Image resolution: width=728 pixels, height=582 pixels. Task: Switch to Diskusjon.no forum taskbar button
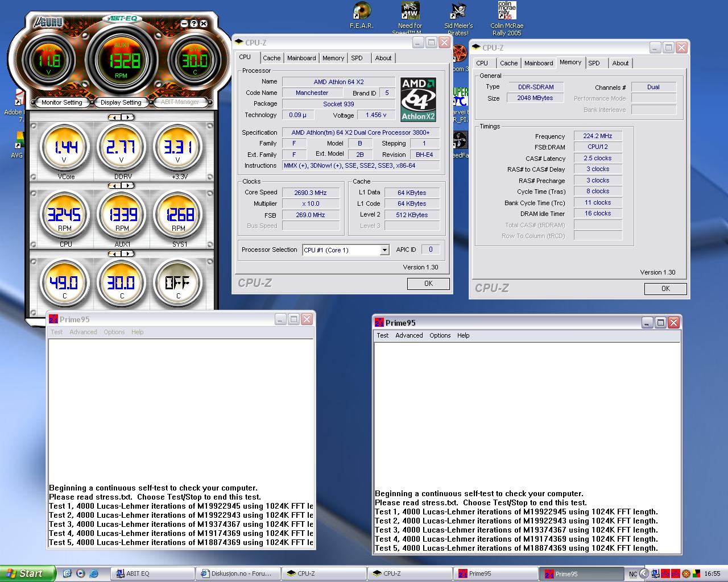point(239,573)
